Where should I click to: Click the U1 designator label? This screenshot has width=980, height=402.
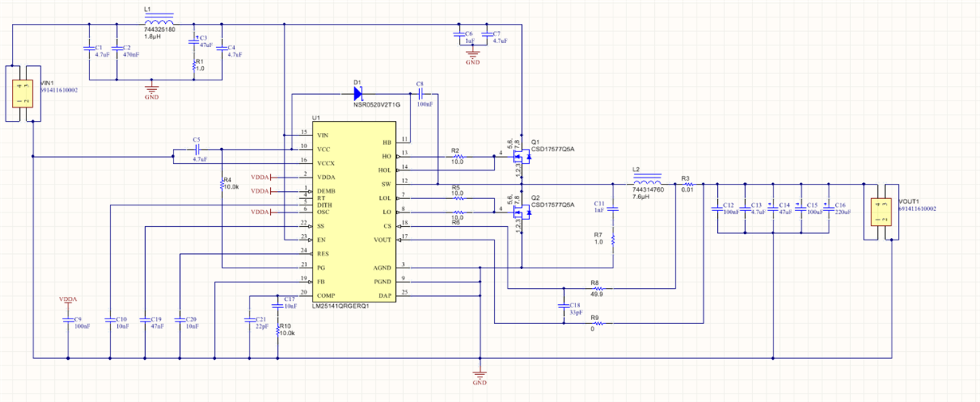316,118
